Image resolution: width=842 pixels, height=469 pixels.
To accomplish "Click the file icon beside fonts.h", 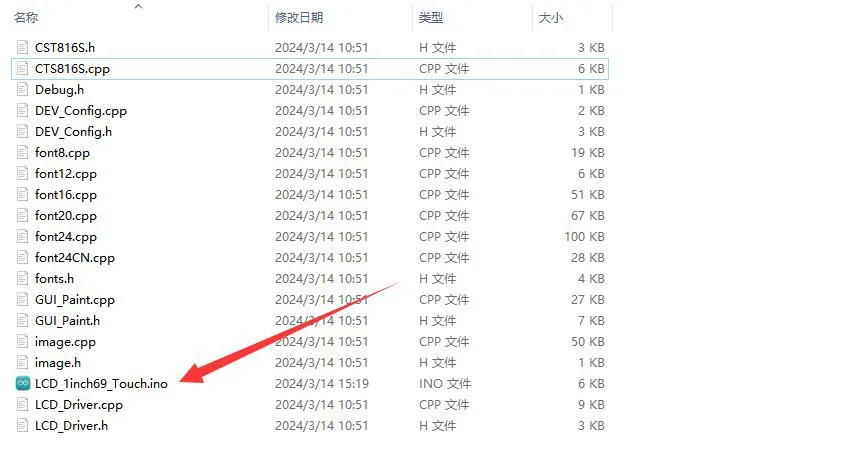I will 22,278.
